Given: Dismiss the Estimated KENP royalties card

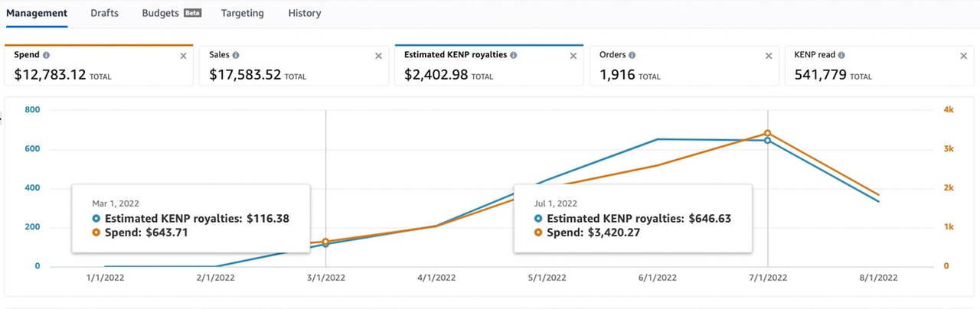Looking at the screenshot, I should click(573, 56).
